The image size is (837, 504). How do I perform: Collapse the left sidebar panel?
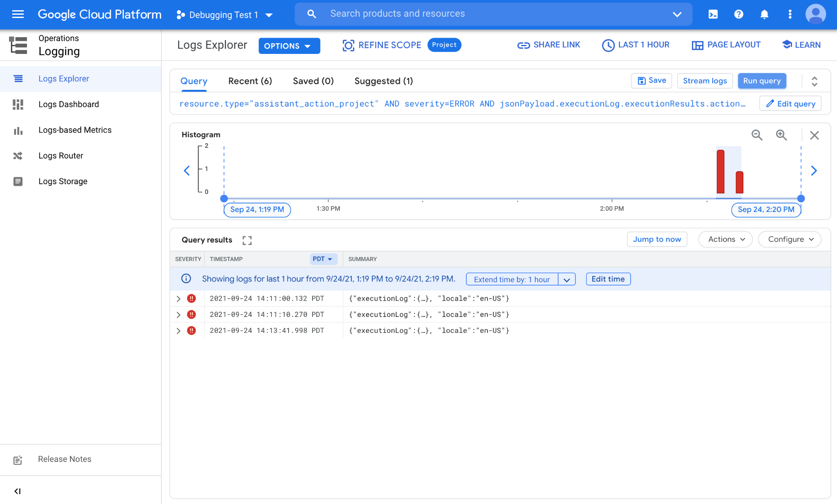pos(17,491)
